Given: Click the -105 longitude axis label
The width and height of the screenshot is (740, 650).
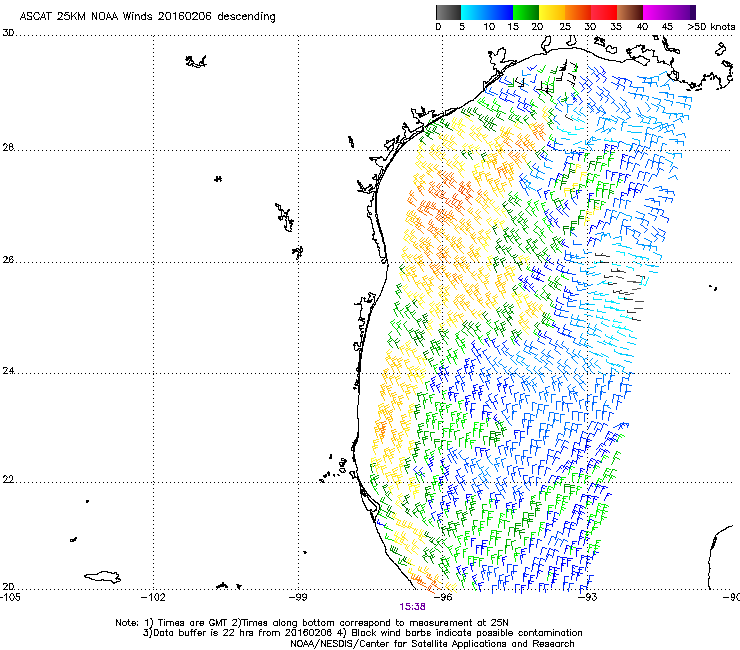Looking at the screenshot, I should [10, 597].
